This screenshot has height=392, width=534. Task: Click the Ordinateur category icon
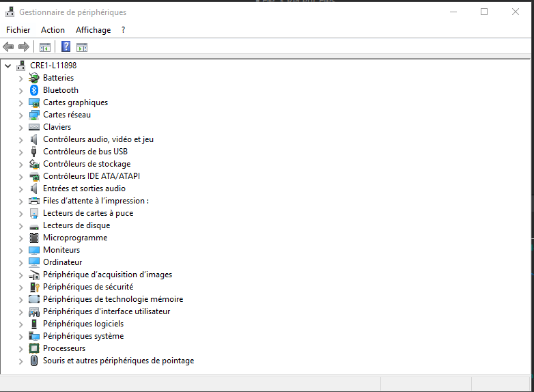tap(34, 262)
